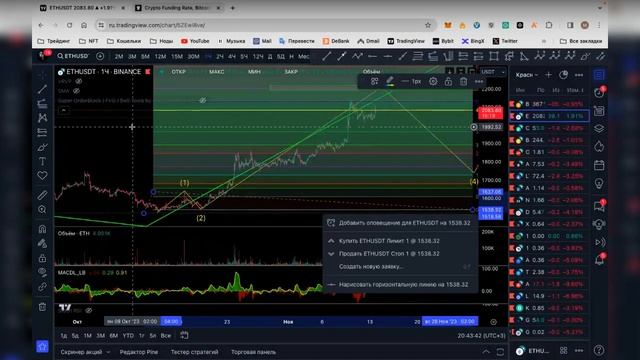Open alerts clock icon in right sidebar
The height and width of the screenshot is (360, 640).
click(x=599, y=93)
